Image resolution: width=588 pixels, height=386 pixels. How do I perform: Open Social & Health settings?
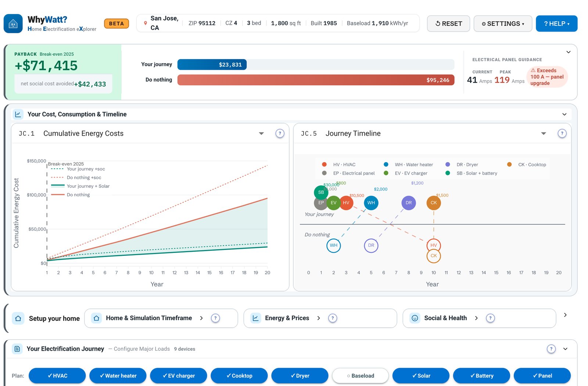pyautogui.click(x=479, y=318)
